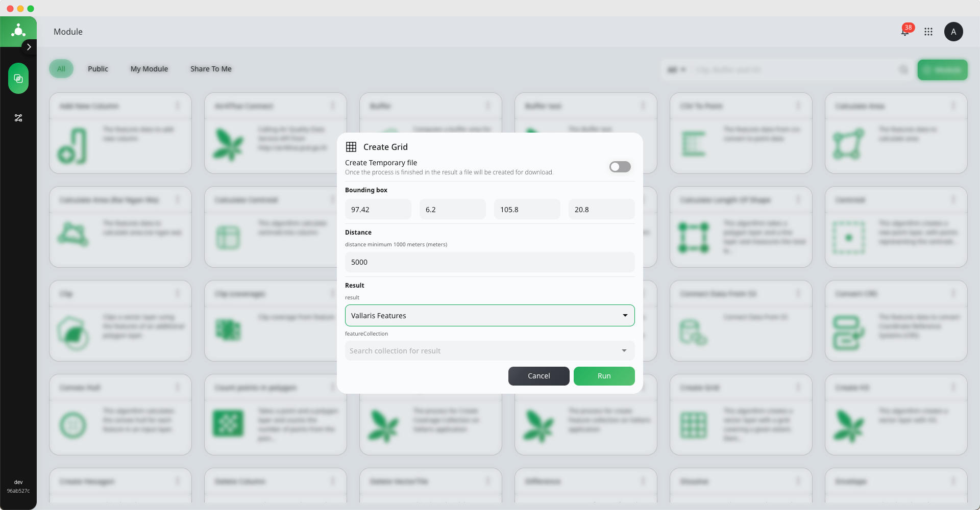Click the 'Once the process is finished' description
The height and width of the screenshot is (510, 980).
click(x=449, y=172)
